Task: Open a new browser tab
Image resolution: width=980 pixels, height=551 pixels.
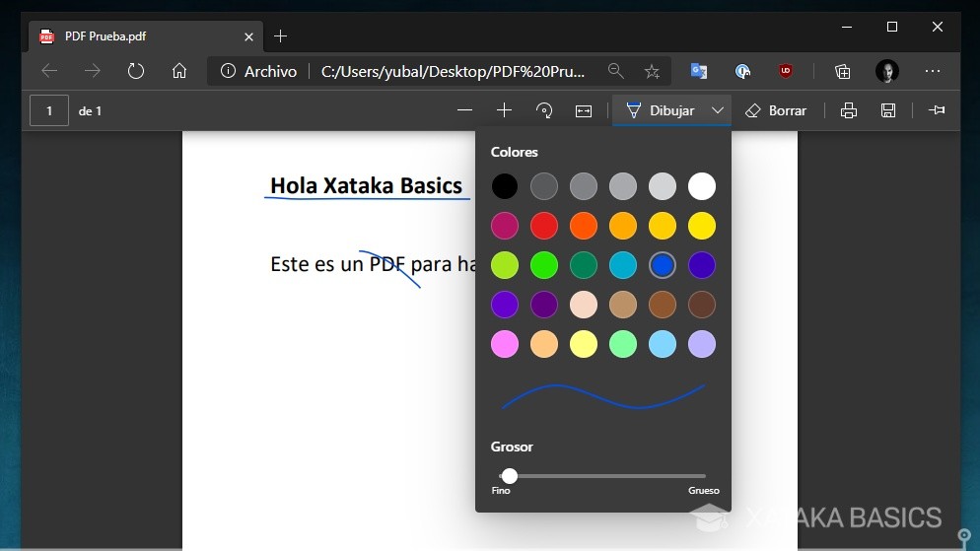Action: tap(281, 36)
